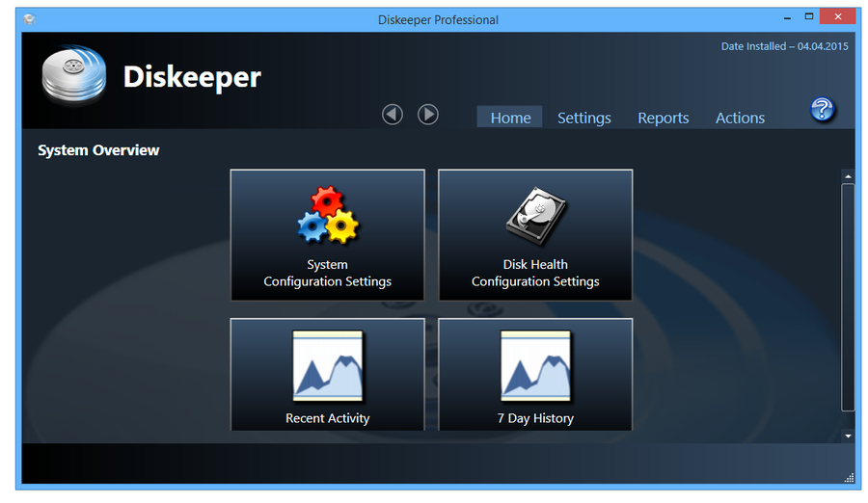Close the Diskeeper Professional window
Screen dimensions: 868x503
click(x=837, y=16)
